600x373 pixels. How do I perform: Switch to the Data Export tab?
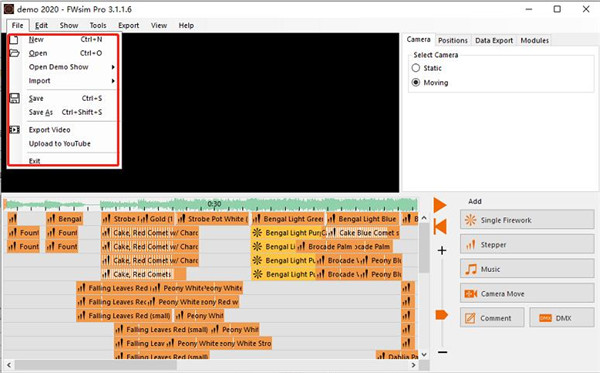[494, 40]
